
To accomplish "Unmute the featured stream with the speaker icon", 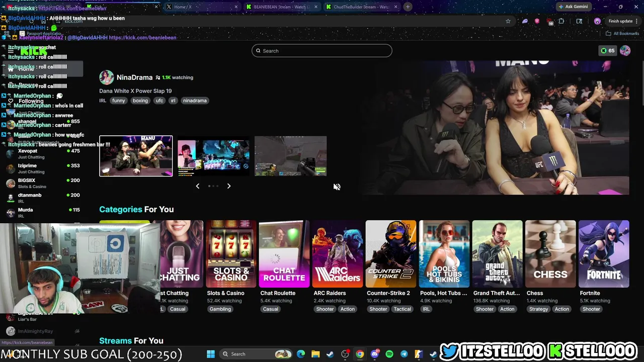I will pyautogui.click(x=337, y=187).
